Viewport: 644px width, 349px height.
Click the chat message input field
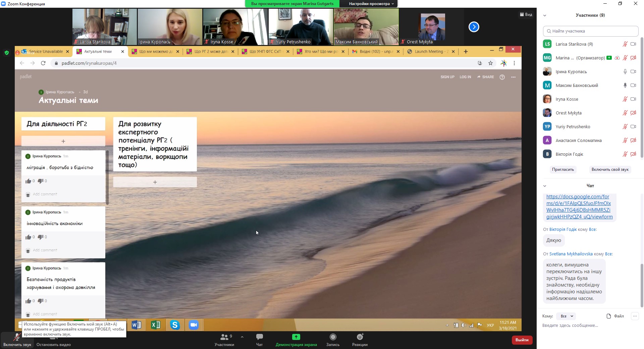click(590, 326)
